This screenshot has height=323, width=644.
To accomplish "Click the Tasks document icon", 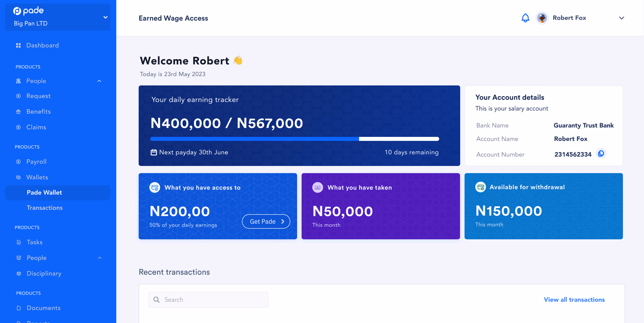I will click(19, 242).
